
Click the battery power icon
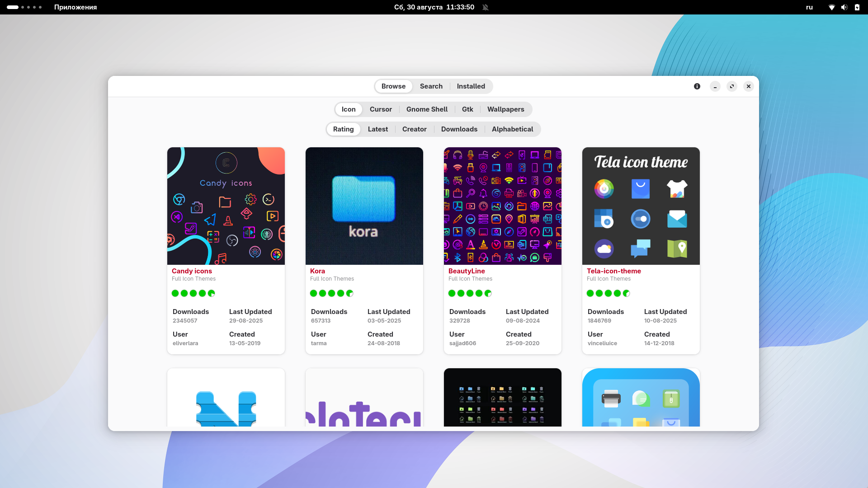point(857,7)
